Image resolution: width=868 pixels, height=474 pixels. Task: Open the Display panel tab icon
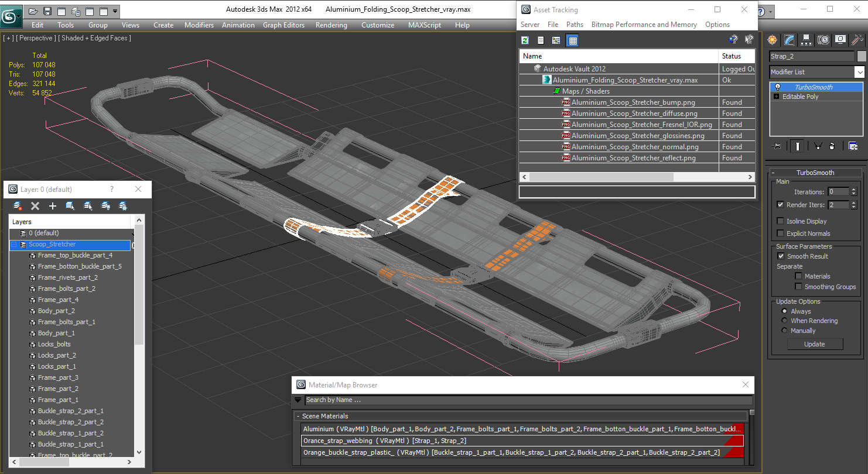tap(840, 40)
